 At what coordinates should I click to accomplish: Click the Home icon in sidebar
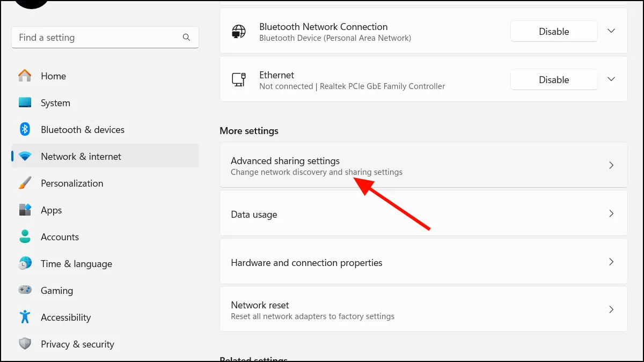[x=25, y=76]
